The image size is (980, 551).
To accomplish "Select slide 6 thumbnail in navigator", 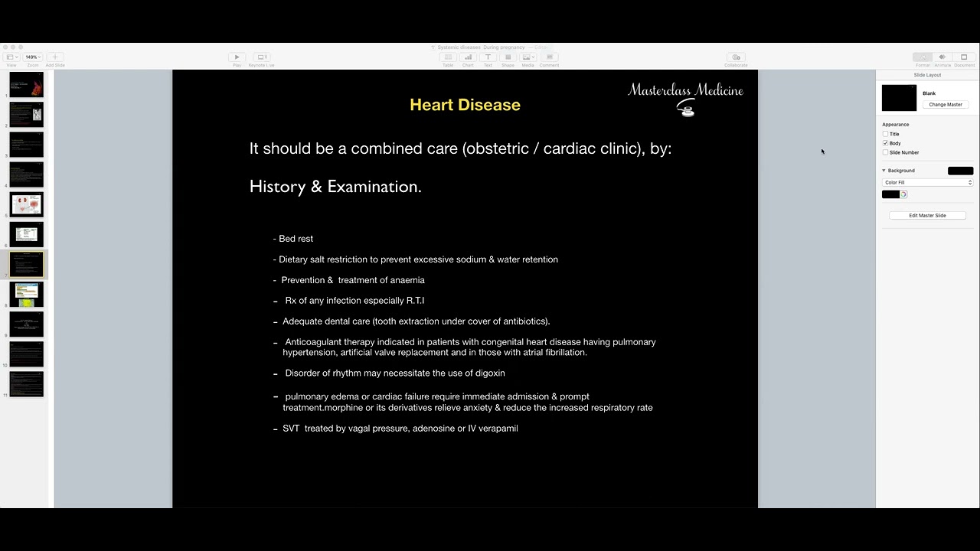I will click(27, 234).
